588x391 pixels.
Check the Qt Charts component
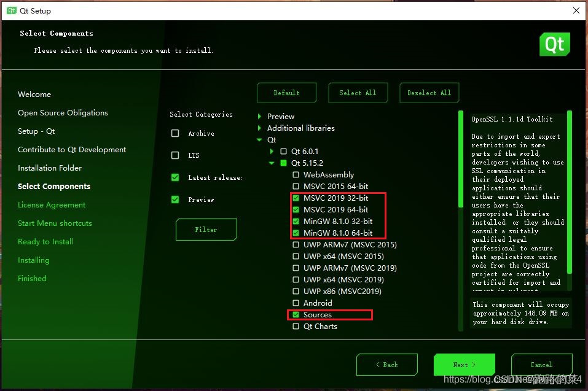click(296, 326)
